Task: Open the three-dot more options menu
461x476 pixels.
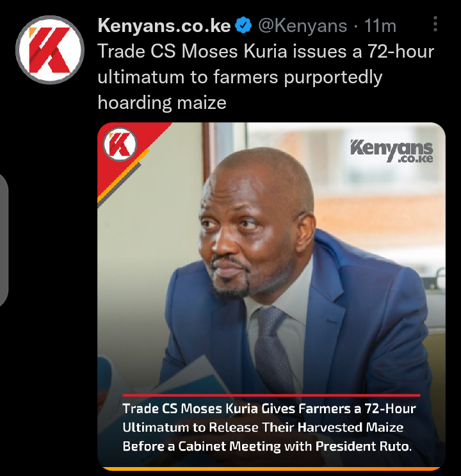Action: coord(435,24)
